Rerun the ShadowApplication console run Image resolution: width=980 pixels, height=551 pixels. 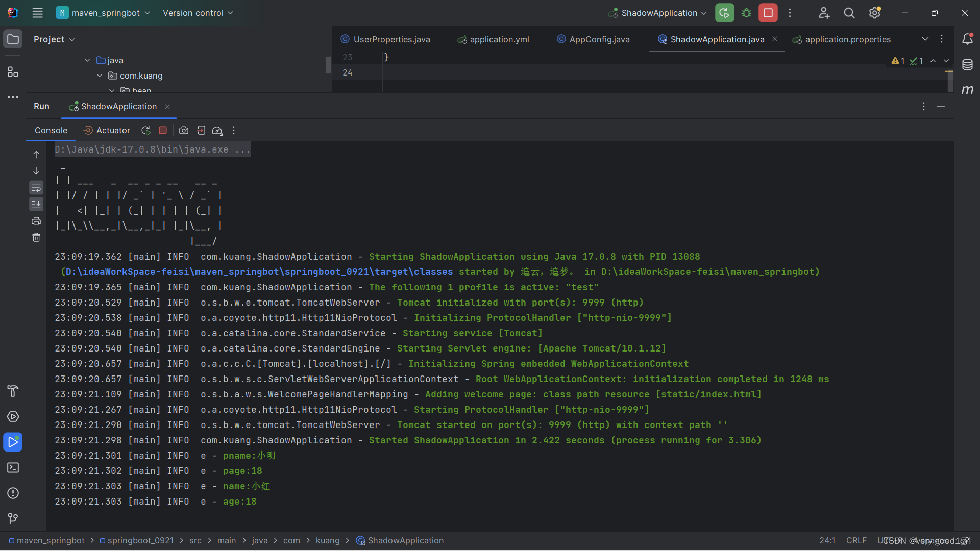pyautogui.click(x=145, y=130)
